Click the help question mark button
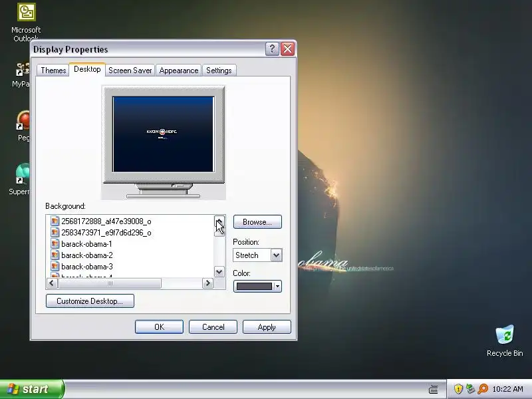Image resolution: width=532 pixels, height=399 pixels. coord(272,49)
